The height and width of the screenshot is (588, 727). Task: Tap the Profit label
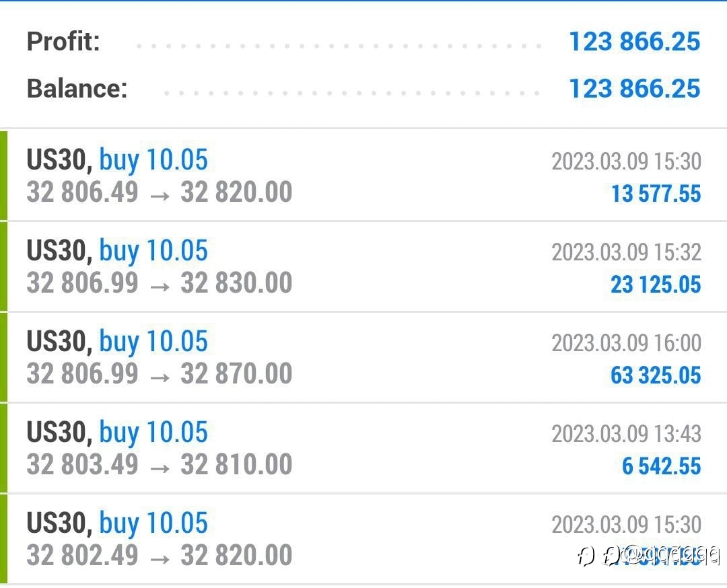(x=63, y=41)
